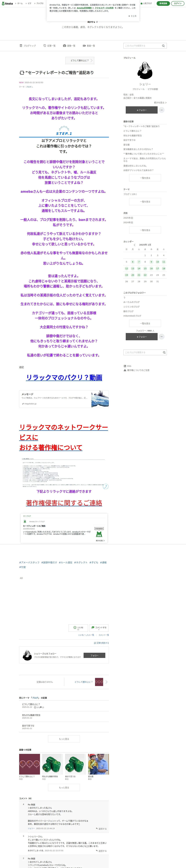
Task: Click 一覧を見る under テーマ
Action: pyautogui.click(x=145, y=202)
